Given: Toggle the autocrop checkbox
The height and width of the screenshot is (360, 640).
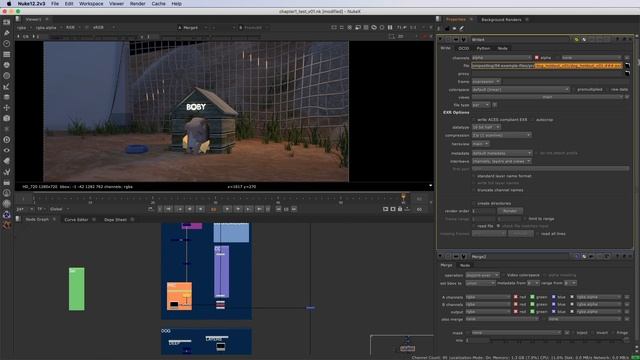Looking at the screenshot, I should 533,120.
